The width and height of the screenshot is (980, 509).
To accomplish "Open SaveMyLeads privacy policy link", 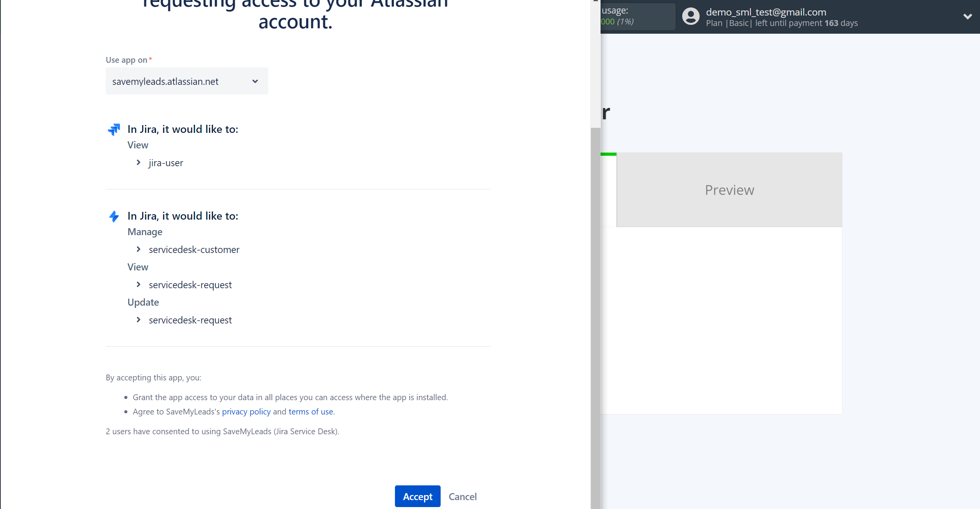I will point(246,411).
